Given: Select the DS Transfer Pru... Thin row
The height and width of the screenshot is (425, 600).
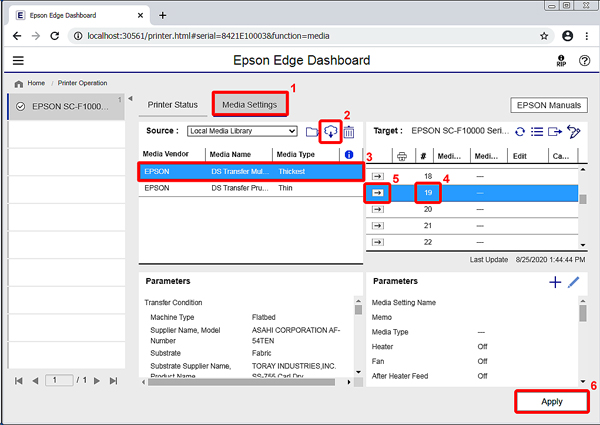Looking at the screenshot, I should pos(251,188).
